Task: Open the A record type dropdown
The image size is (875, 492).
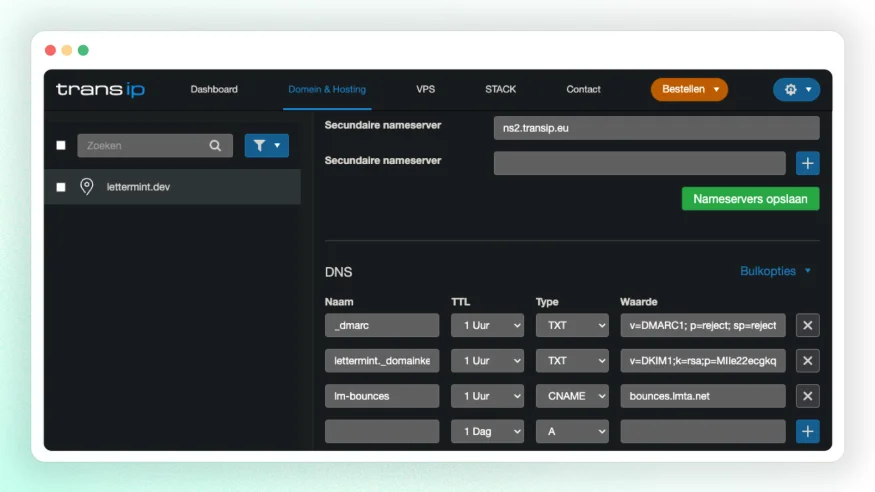Action: pyautogui.click(x=572, y=431)
